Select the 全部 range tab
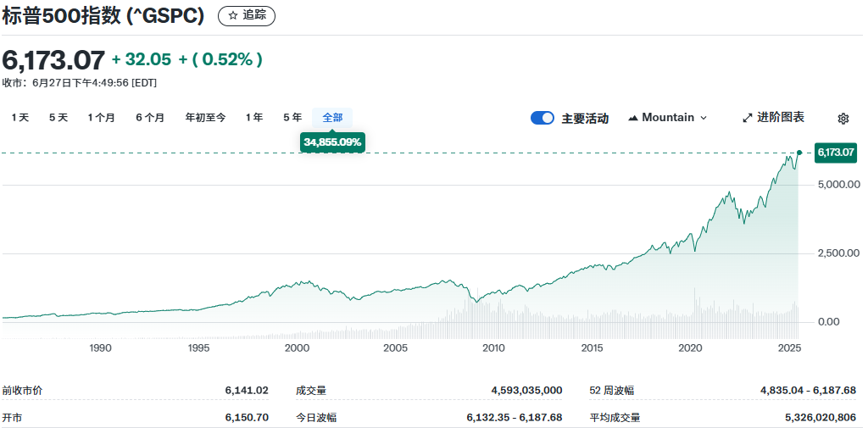The height and width of the screenshot is (428, 868). point(332,117)
